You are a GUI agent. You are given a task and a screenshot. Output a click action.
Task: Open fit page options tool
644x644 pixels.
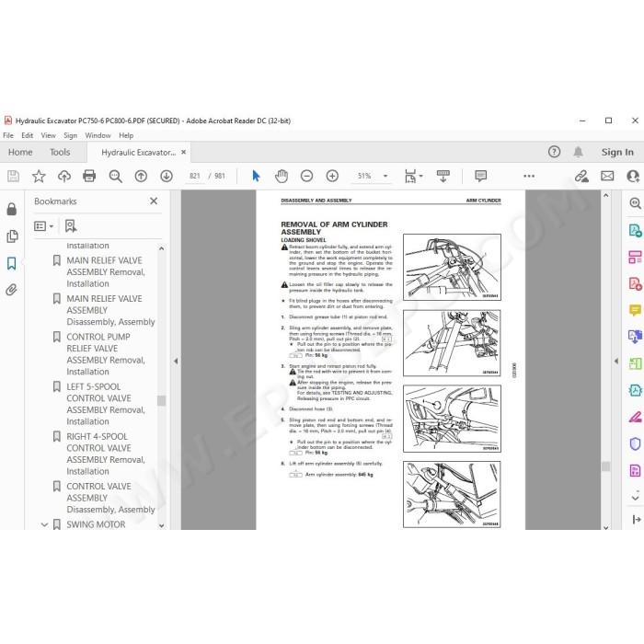click(x=413, y=177)
